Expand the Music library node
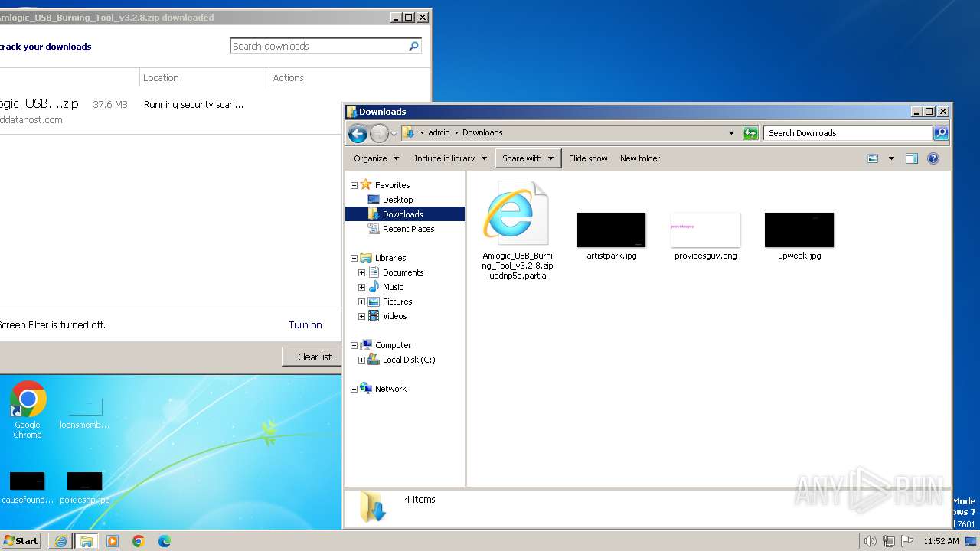 pos(361,287)
